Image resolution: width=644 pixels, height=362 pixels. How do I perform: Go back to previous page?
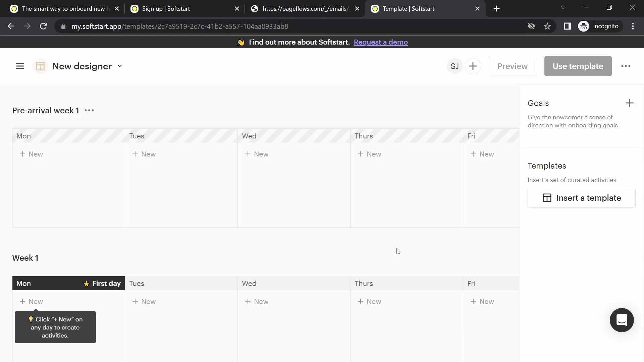click(x=11, y=26)
